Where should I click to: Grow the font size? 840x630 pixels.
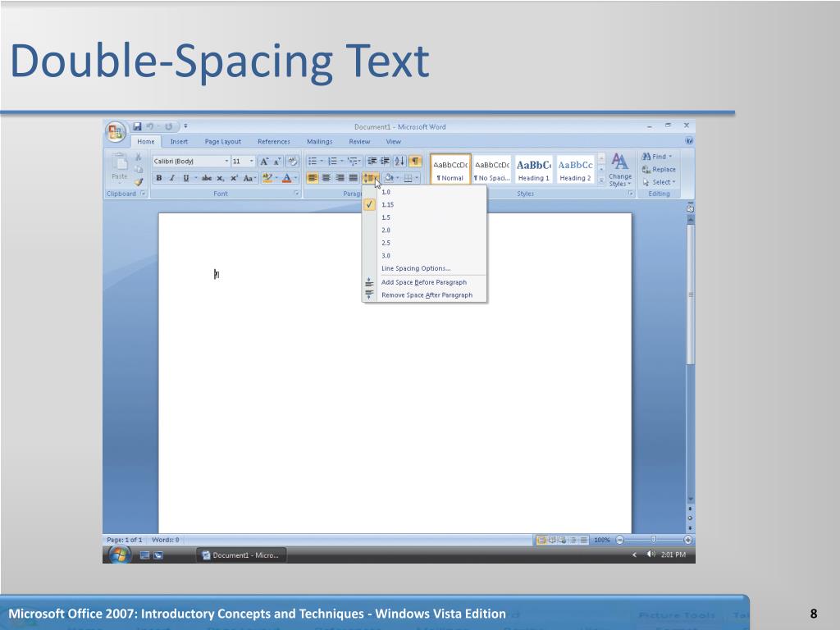(x=263, y=162)
